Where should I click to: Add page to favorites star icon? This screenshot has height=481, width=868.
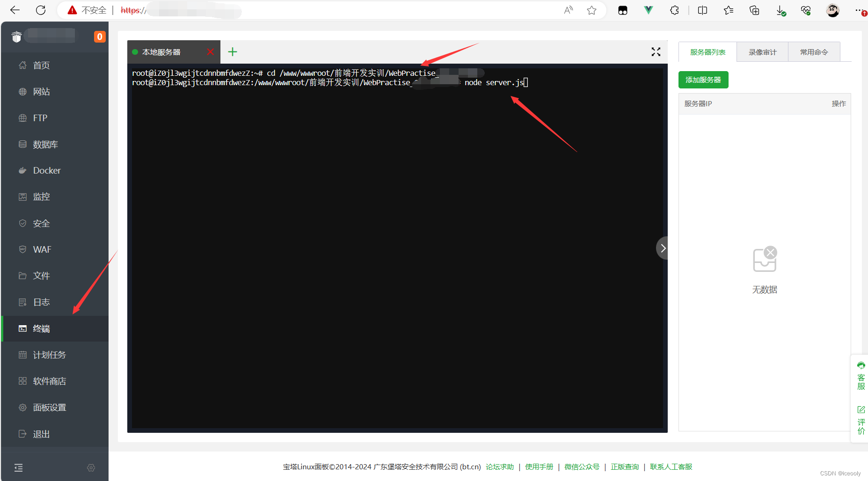click(x=591, y=10)
